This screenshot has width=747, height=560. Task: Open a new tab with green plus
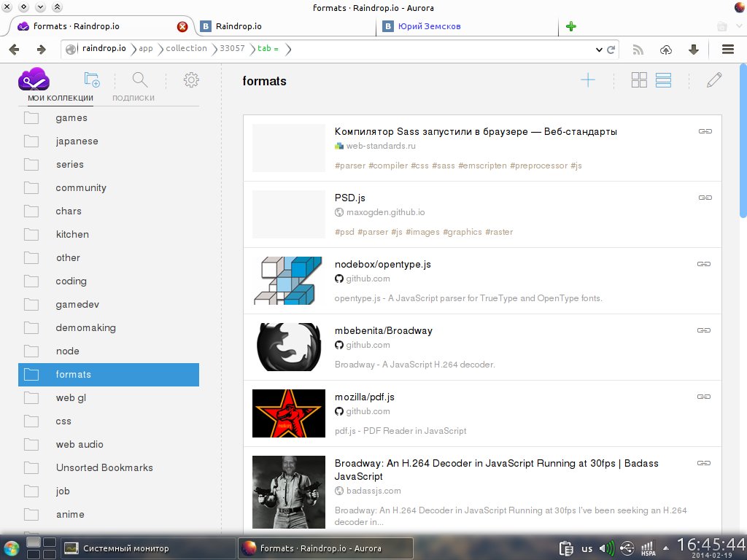tap(570, 26)
